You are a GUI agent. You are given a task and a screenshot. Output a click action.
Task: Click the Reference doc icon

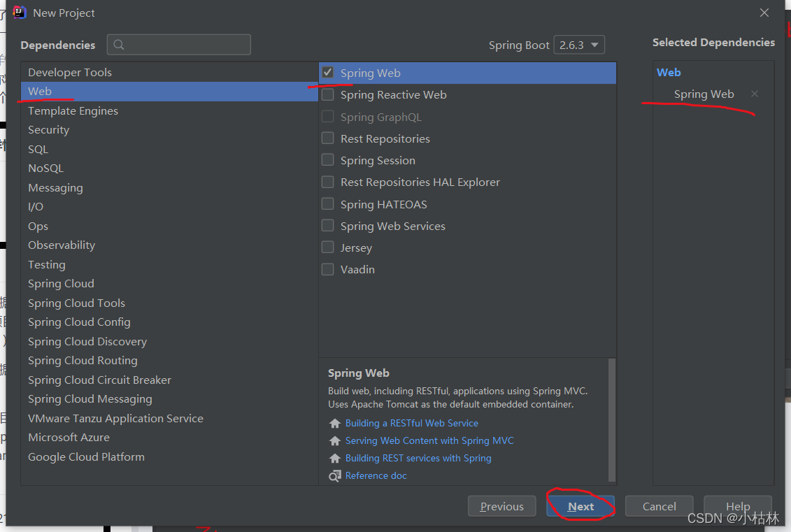[x=335, y=476]
